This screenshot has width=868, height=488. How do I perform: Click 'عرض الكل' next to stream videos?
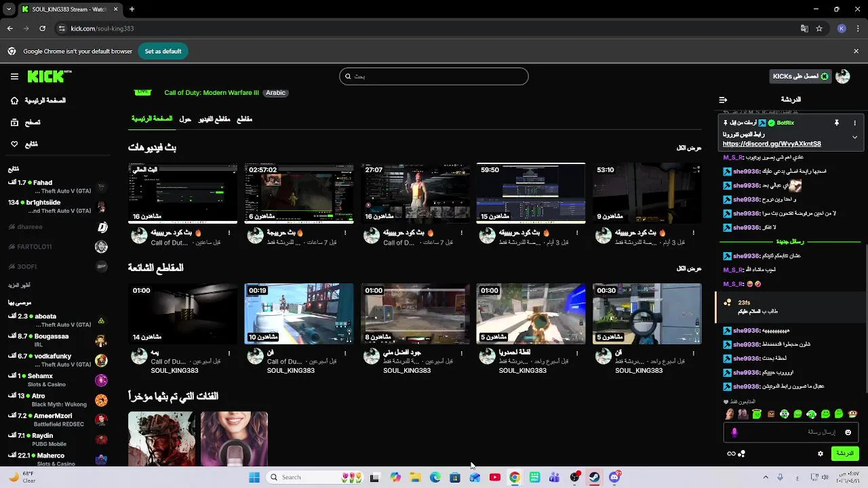[689, 148]
